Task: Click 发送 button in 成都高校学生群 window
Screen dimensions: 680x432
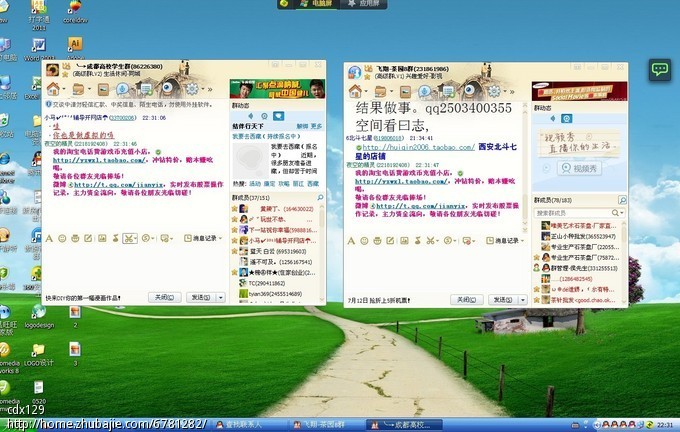Action: point(201,298)
